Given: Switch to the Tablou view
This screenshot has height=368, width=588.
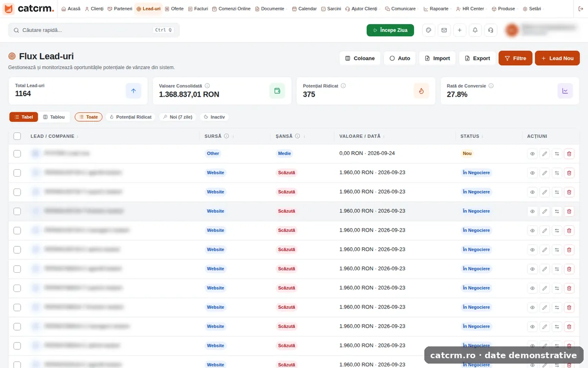Looking at the screenshot, I should [x=54, y=117].
